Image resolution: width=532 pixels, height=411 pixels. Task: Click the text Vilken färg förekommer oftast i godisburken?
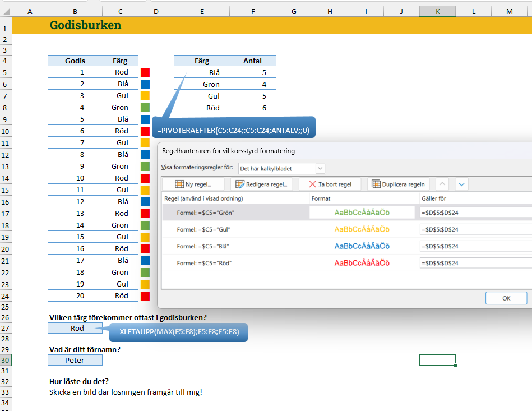click(x=128, y=318)
